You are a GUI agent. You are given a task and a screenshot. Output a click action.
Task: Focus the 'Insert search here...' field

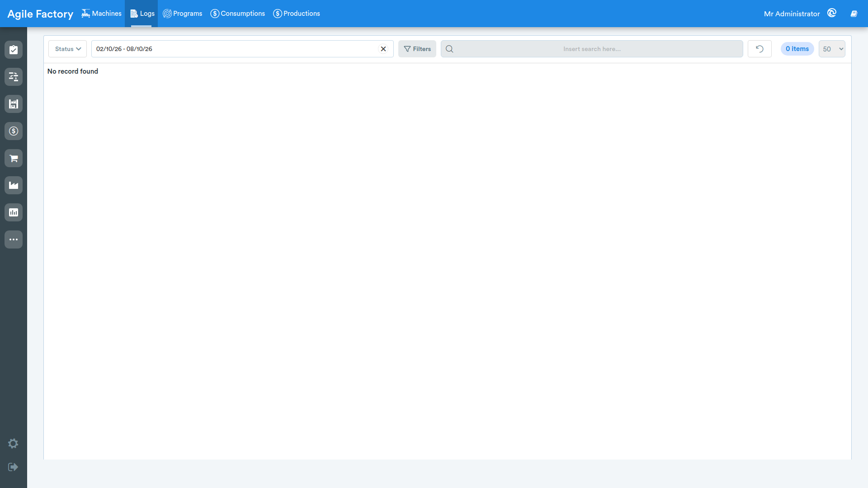(592, 49)
